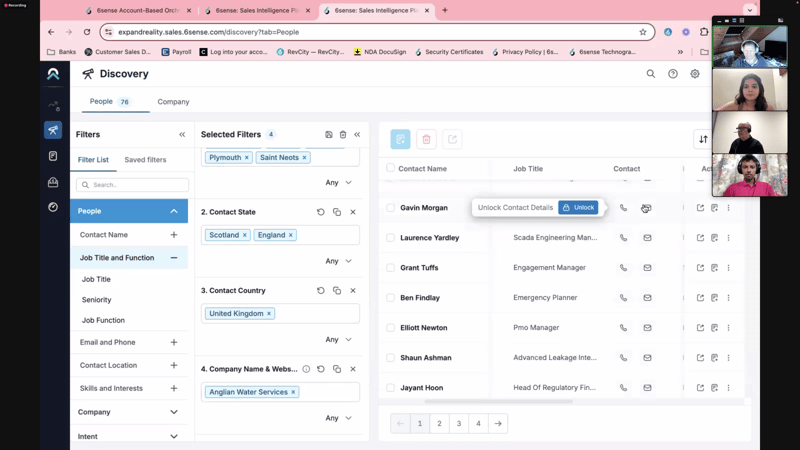
Task: Collapse the Filters panel with double chevron
Action: coord(182,135)
